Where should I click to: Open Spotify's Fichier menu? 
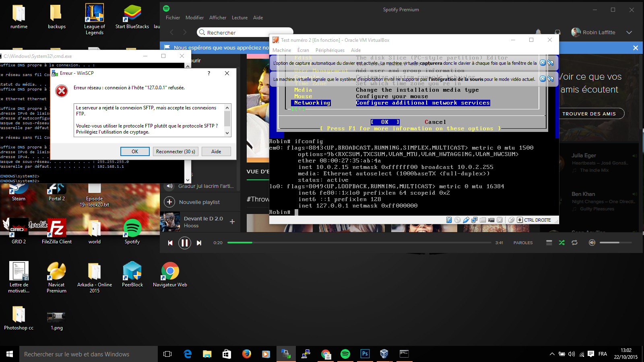(x=173, y=18)
